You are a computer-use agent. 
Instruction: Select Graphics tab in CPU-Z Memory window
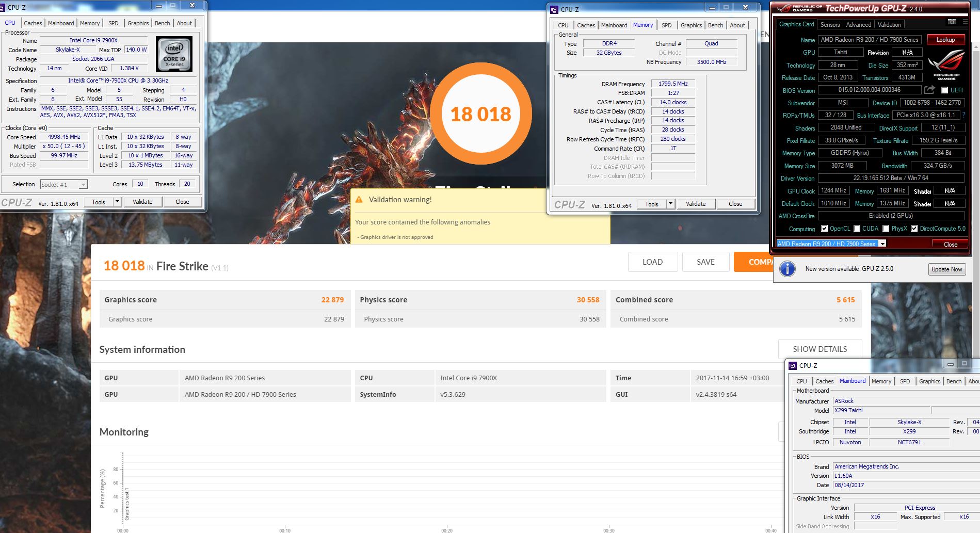[691, 25]
